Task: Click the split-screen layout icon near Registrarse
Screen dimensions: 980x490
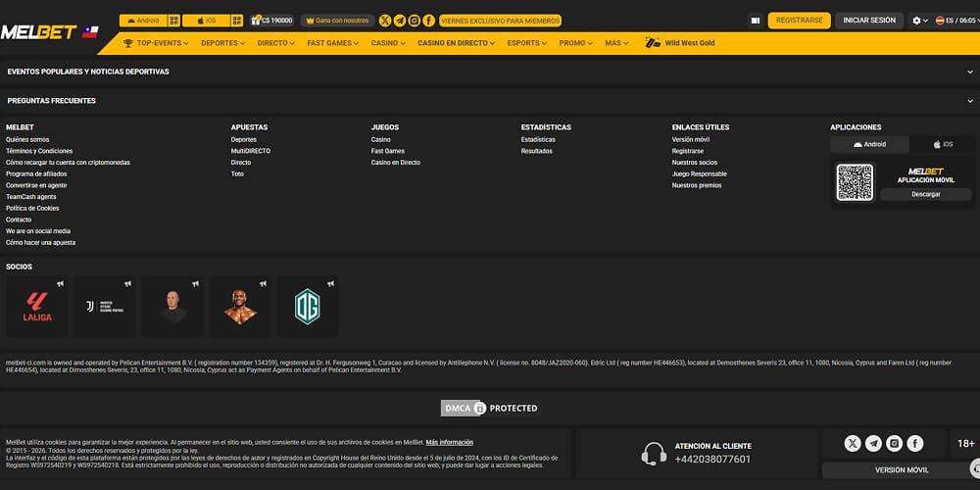Action: point(755,21)
